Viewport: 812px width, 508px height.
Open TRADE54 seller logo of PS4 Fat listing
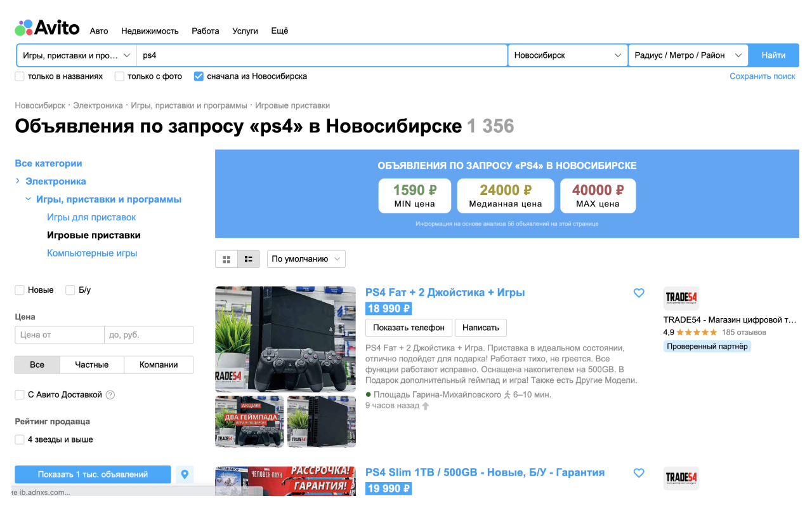681,298
